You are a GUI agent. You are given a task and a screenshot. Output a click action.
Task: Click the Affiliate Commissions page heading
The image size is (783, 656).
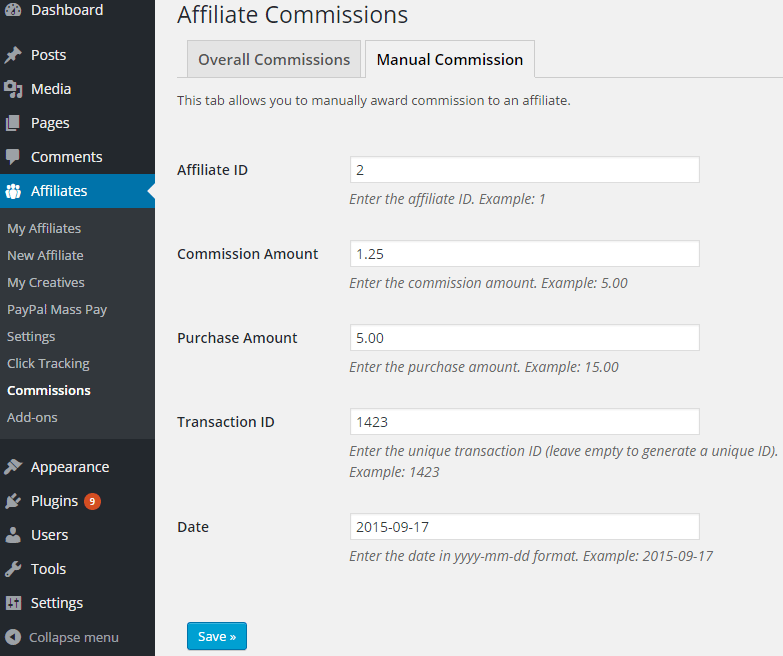coord(293,14)
